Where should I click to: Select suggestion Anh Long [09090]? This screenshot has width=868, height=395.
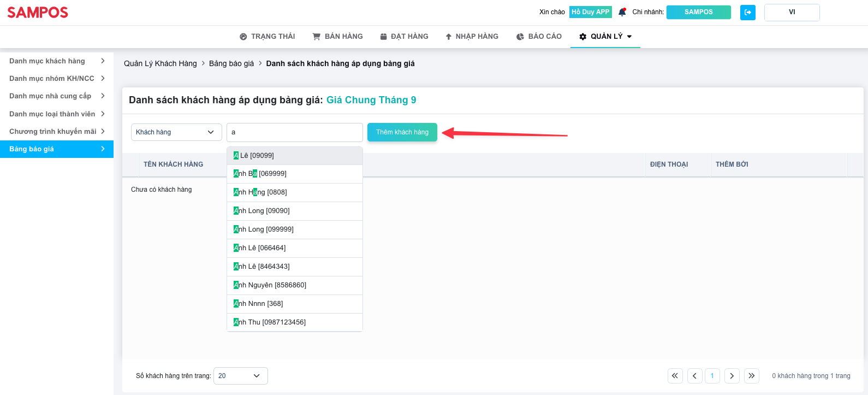(x=295, y=211)
